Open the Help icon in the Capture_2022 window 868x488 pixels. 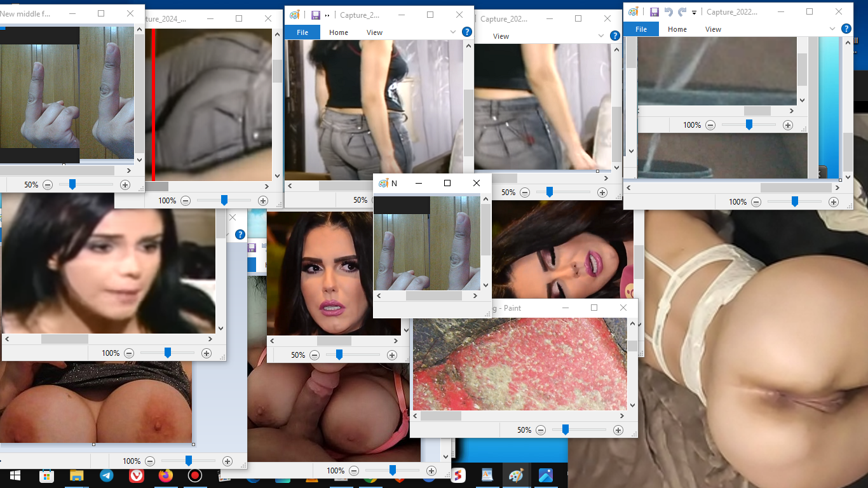[846, 29]
